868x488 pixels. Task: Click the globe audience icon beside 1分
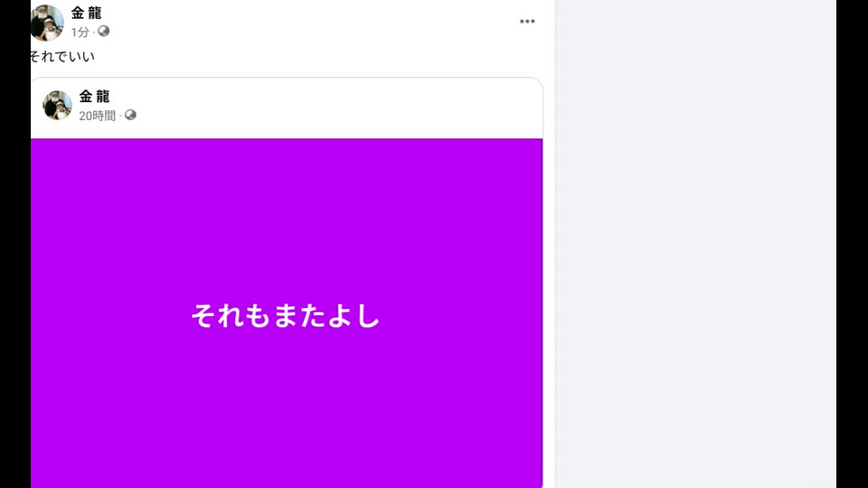(x=103, y=32)
